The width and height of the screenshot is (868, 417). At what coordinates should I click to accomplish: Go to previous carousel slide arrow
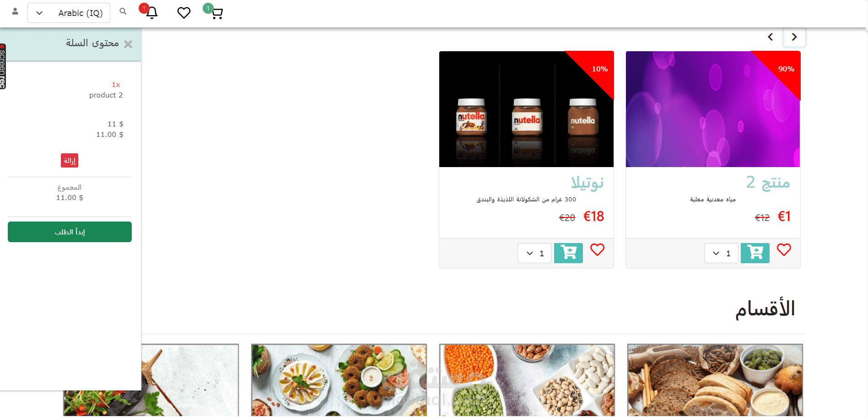771,37
